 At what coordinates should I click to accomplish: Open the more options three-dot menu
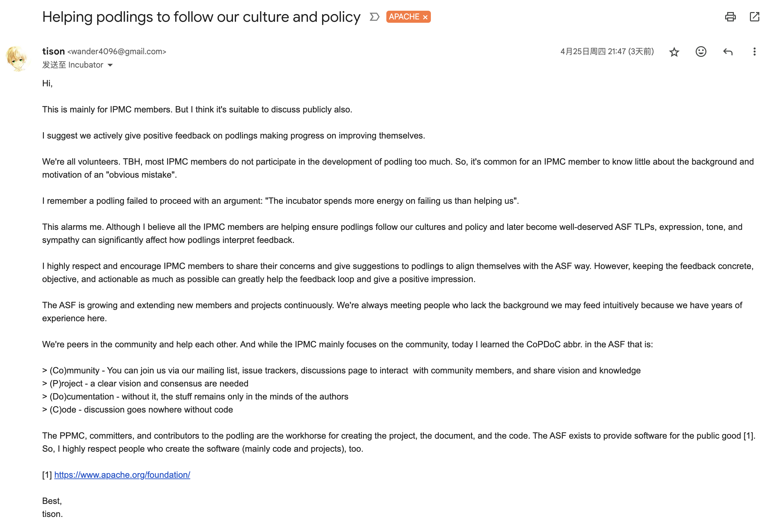[754, 52]
